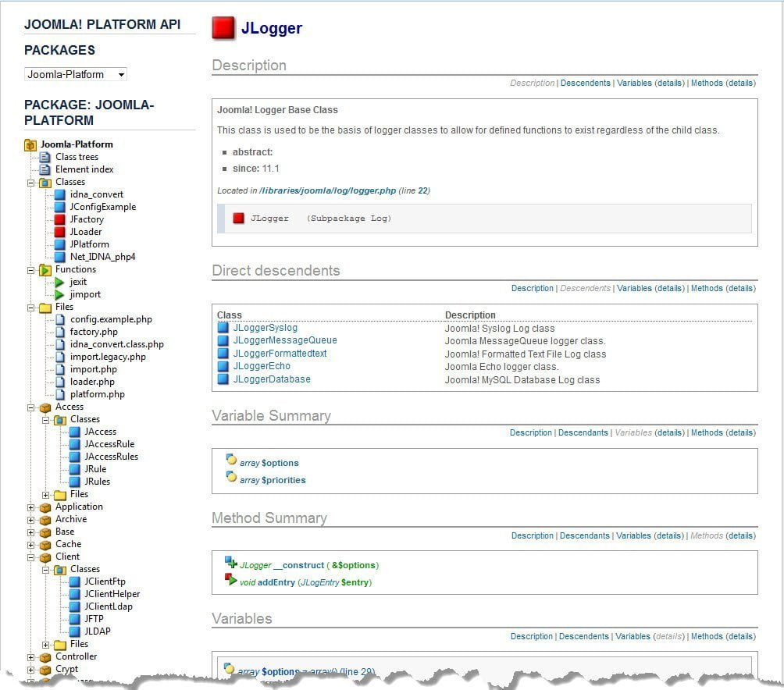This screenshot has width=784, height=690.
Task: Click the large red JLogger title icon
Action: pyautogui.click(x=223, y=28)
